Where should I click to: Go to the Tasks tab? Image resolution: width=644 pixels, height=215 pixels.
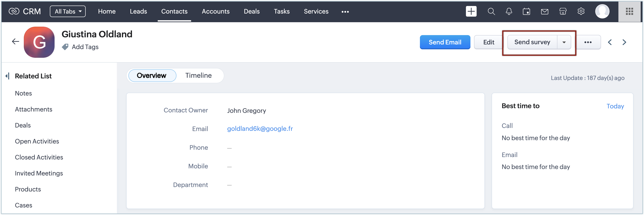click(281, 12)
